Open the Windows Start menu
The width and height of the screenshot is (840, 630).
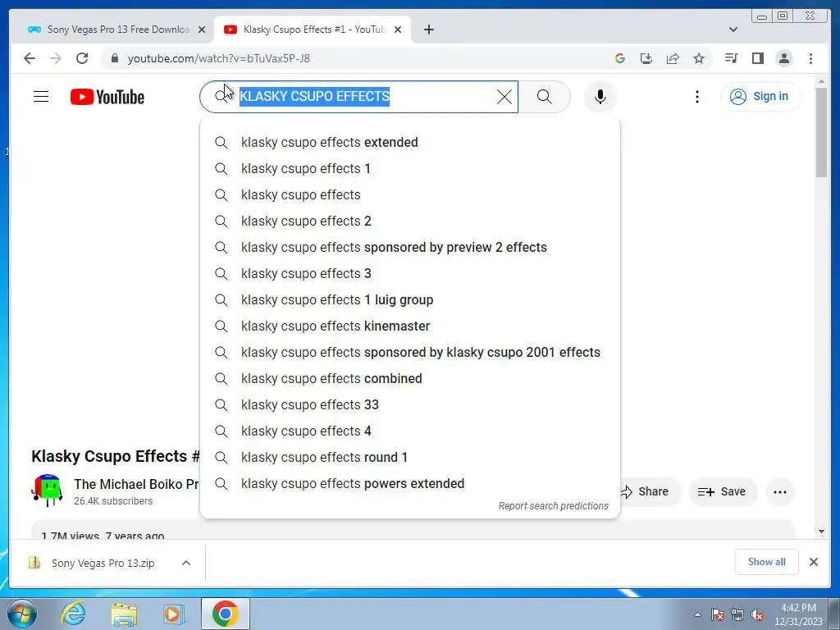click(21, 614)
